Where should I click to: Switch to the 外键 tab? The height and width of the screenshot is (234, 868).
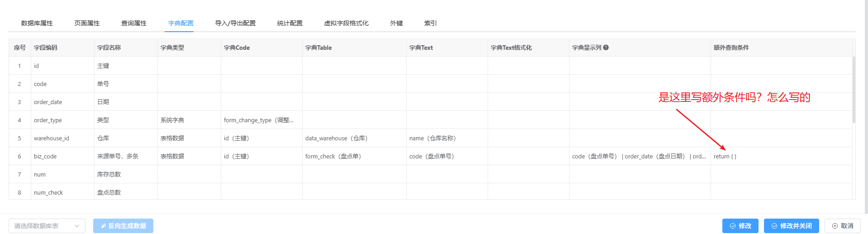pyautogui.click(x=396, y=23)
